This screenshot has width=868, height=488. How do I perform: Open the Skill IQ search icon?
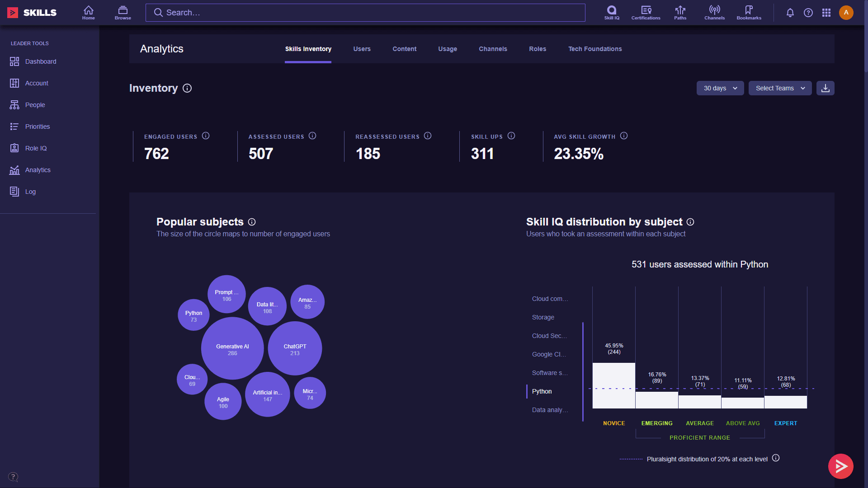(611, 12)
